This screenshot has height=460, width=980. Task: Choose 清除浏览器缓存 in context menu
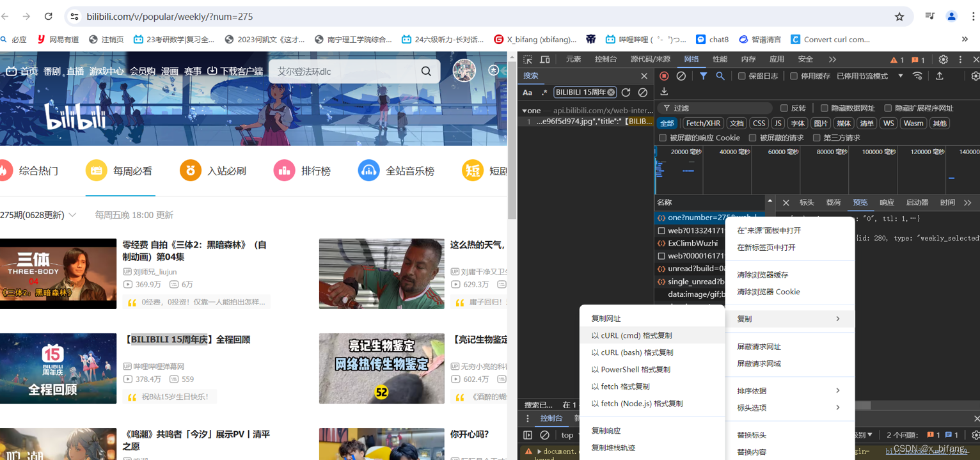coord(790,274)
